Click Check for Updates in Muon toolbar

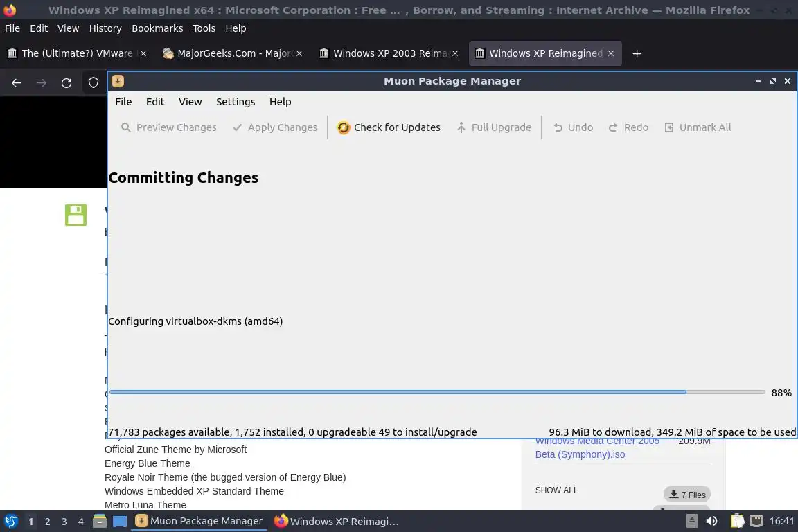click(x=389, y=127)
